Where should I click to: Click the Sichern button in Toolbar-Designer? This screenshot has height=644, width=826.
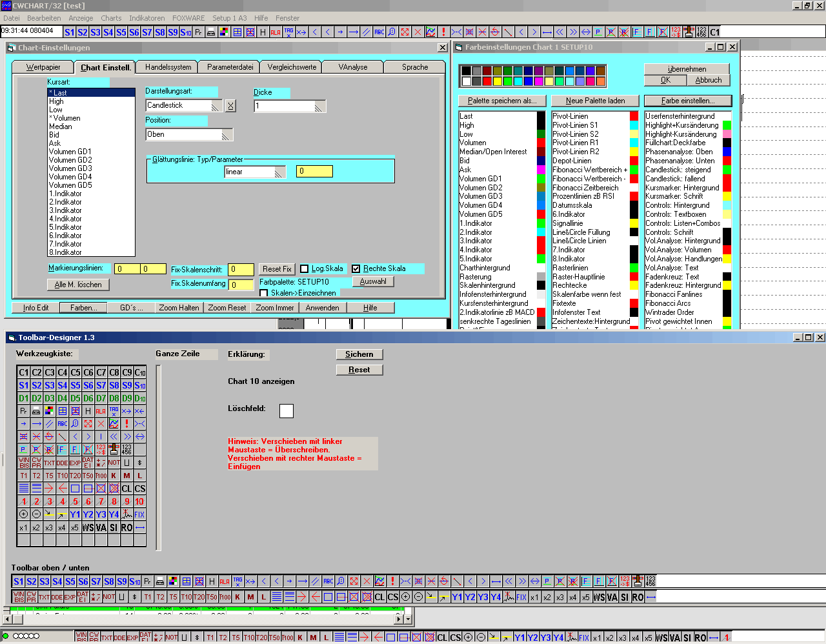(x=359, y=354)
